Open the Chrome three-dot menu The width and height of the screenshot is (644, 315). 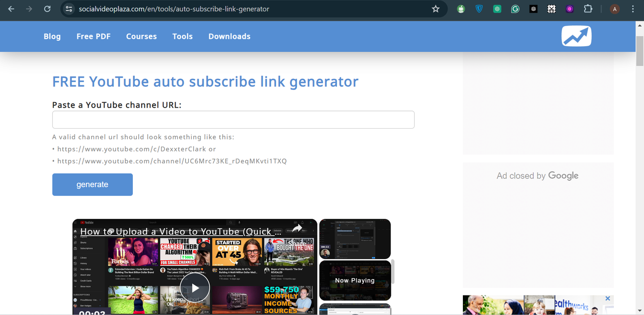click(x=632, y=9)
